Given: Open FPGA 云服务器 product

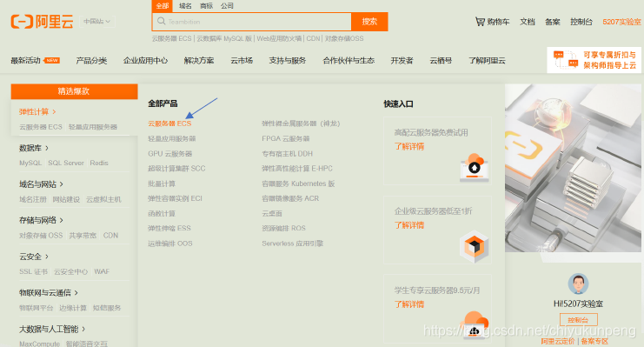Looking at the screenshot, I should pos(286,138).
